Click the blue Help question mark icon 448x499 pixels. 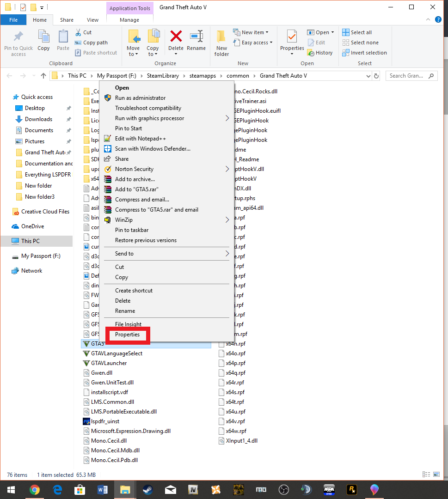point(438,19)
